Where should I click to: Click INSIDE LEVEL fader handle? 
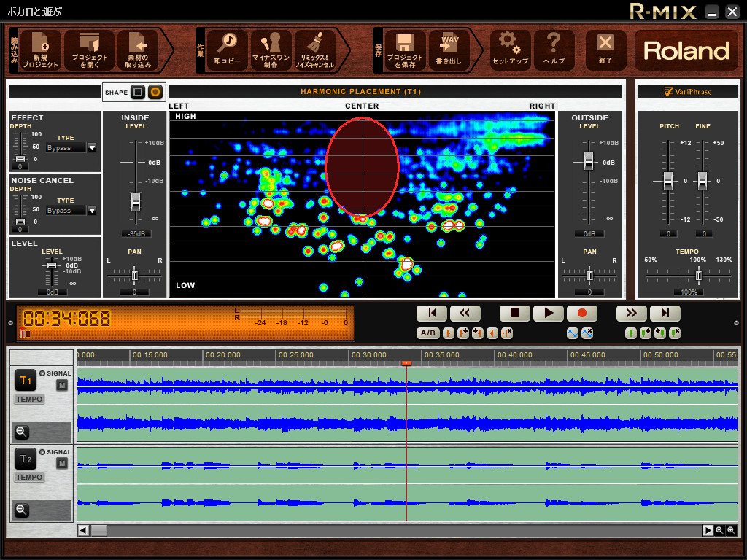[x=136, y=201]
